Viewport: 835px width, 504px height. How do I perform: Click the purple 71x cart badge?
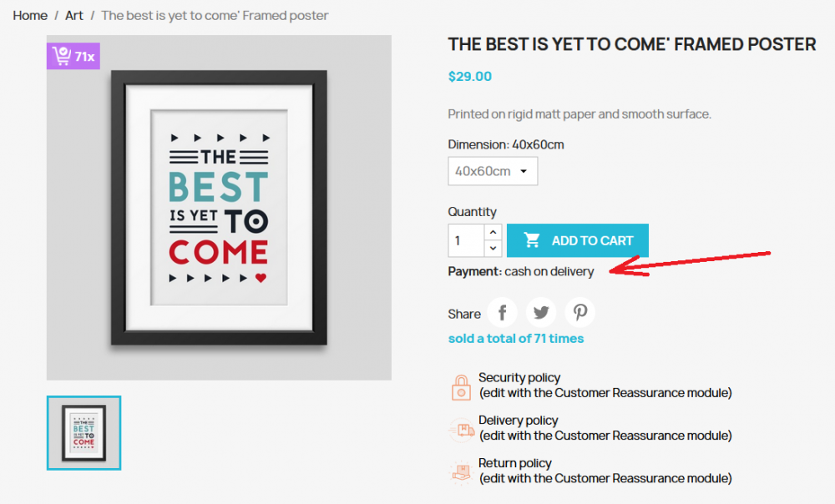click(73, 56)
